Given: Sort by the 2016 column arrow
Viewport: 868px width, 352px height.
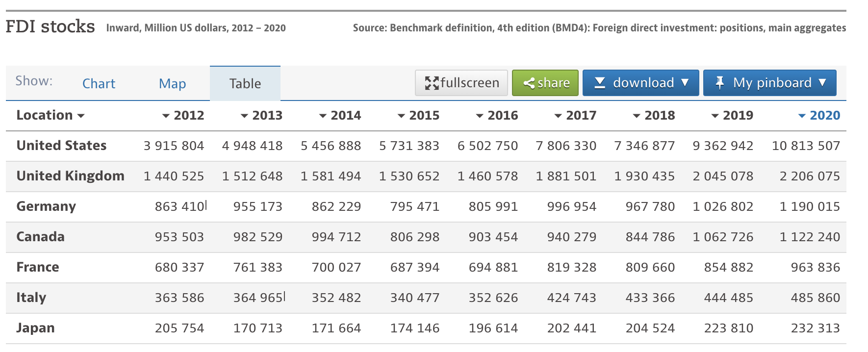Looking at the screenshot, I should tap(480, 116).
